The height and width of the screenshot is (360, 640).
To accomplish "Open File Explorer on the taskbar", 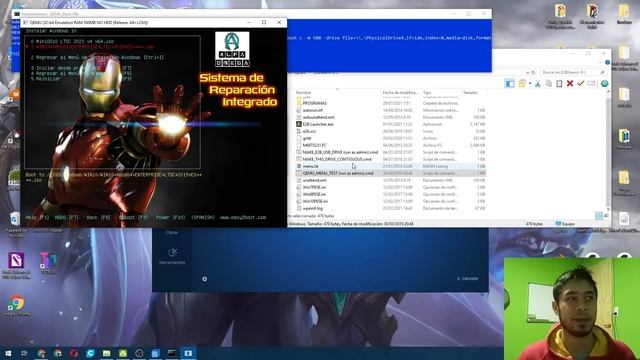I will pyautogui.click(x=107, y=353).
